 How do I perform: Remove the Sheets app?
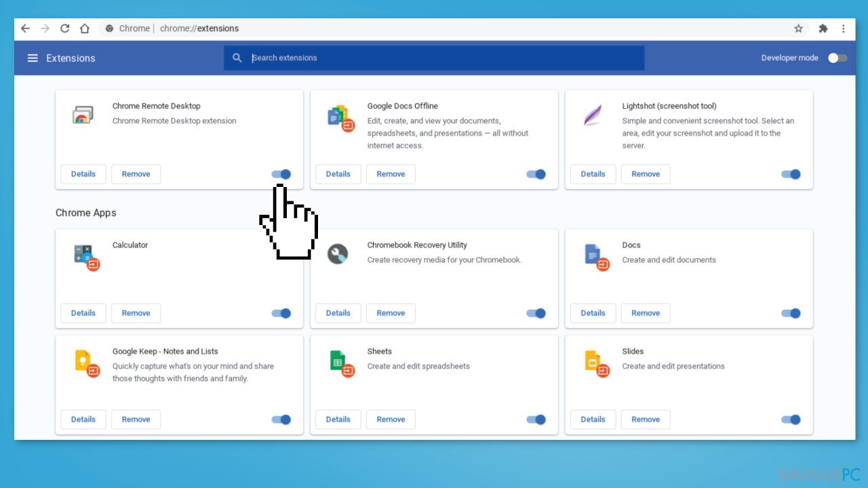391,420
